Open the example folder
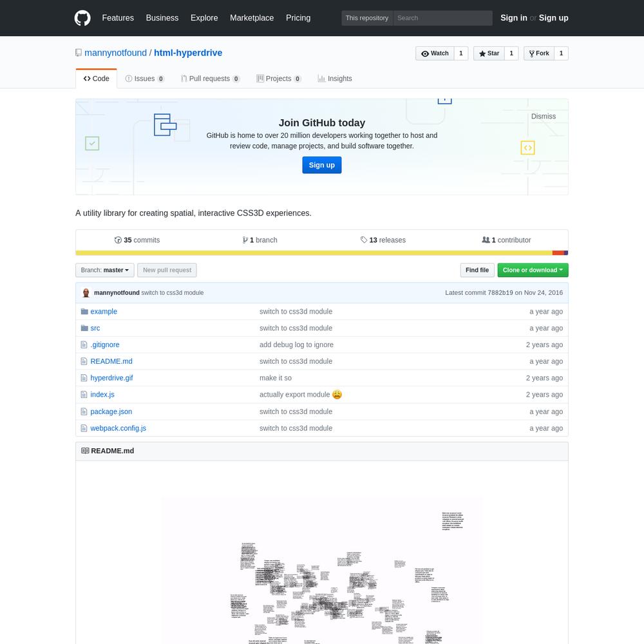Image resolution: width=644 pixels, height=644 pixels. 104,311
